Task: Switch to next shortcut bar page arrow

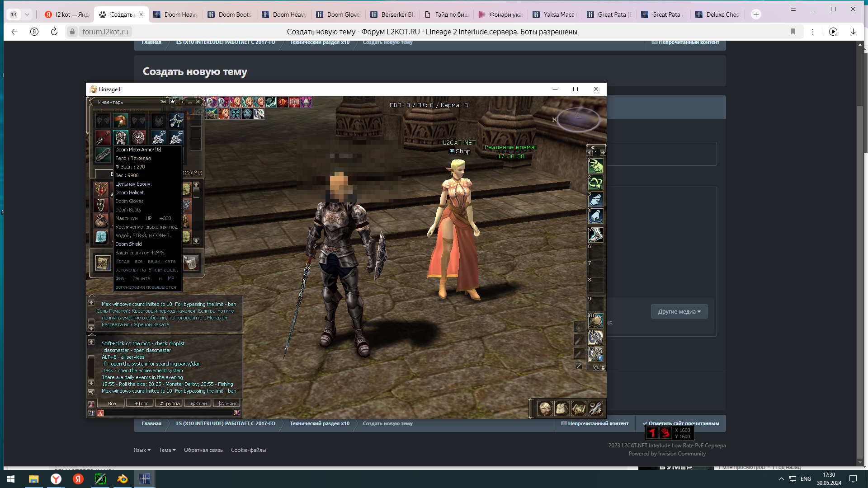Action: [x=603, y=153]
